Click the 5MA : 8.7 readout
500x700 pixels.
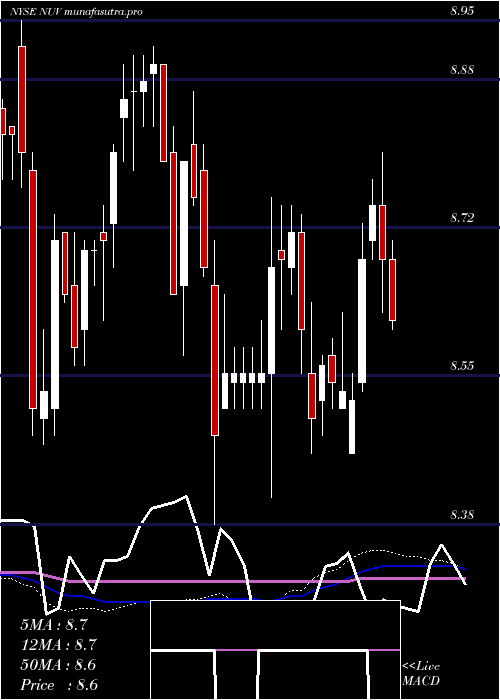(54, 625)
